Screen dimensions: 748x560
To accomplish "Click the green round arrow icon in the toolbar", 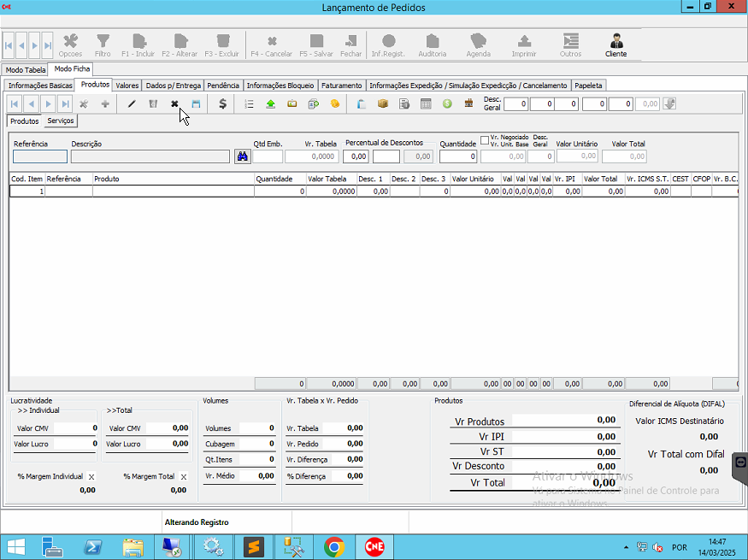I will pos(447,104).
